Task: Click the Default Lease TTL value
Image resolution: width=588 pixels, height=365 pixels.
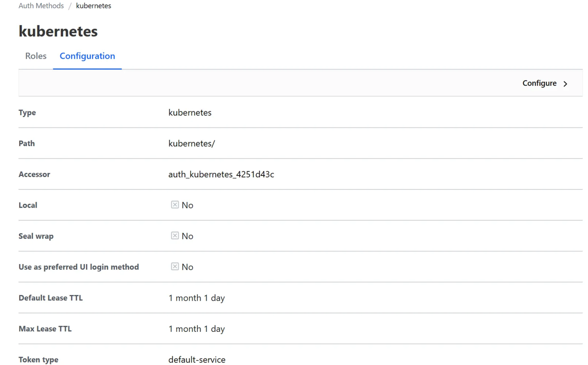Action: click(196, 298)
